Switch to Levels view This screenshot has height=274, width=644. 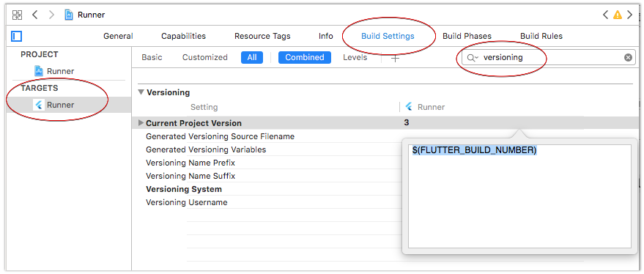[355, 58]
